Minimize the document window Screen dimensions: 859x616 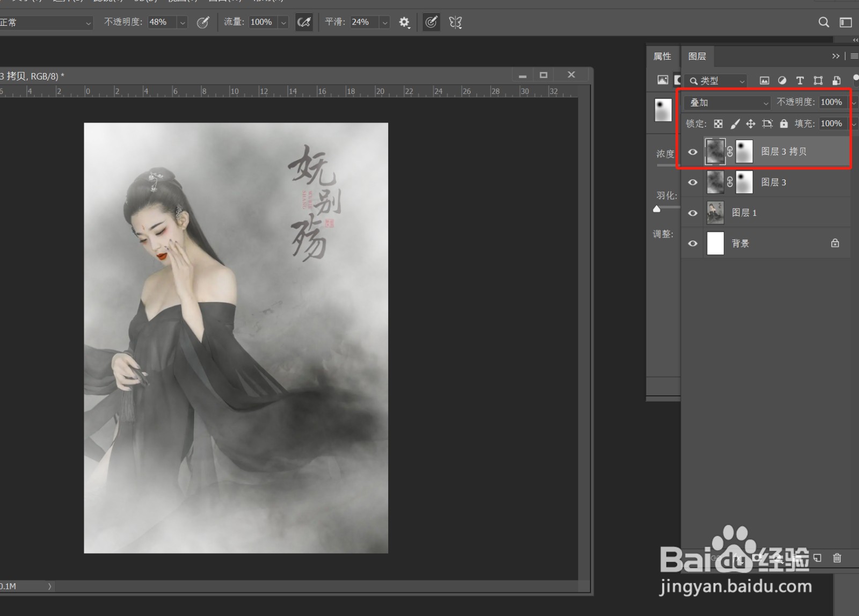click(522, 75)
